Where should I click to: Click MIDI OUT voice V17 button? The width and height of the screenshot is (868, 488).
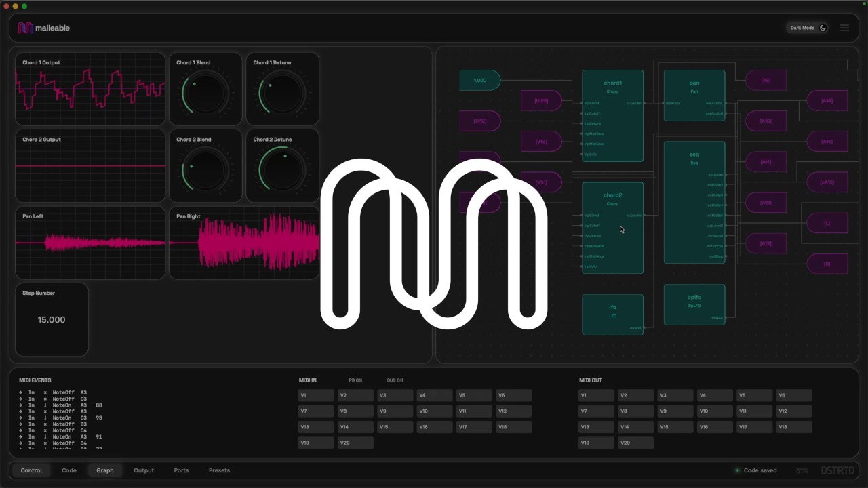point(755,427)
